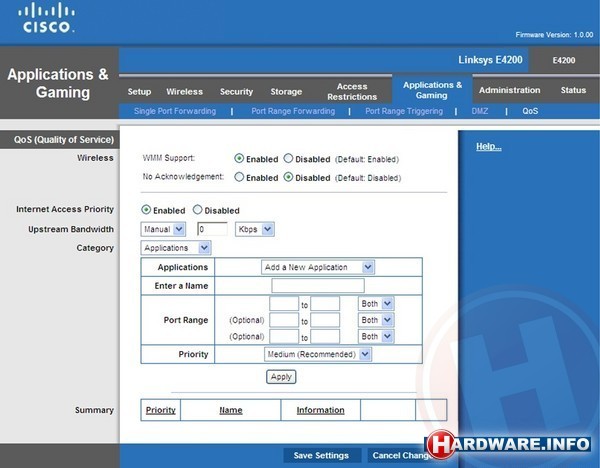The width and height of the screenshot is (600, 468).
Task: Click the Firmware Version 1.0.00 text
Action: tap(554, 35)
